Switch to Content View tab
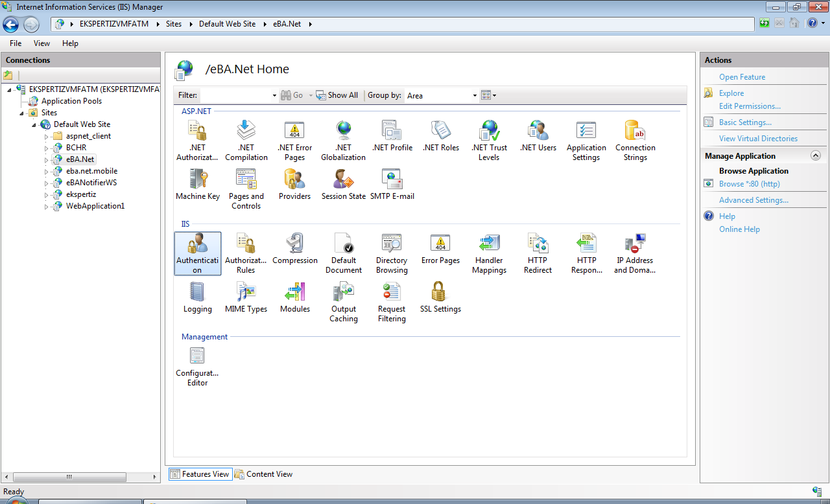This screenshot has height=504, width=830. (x=264, y=474)
